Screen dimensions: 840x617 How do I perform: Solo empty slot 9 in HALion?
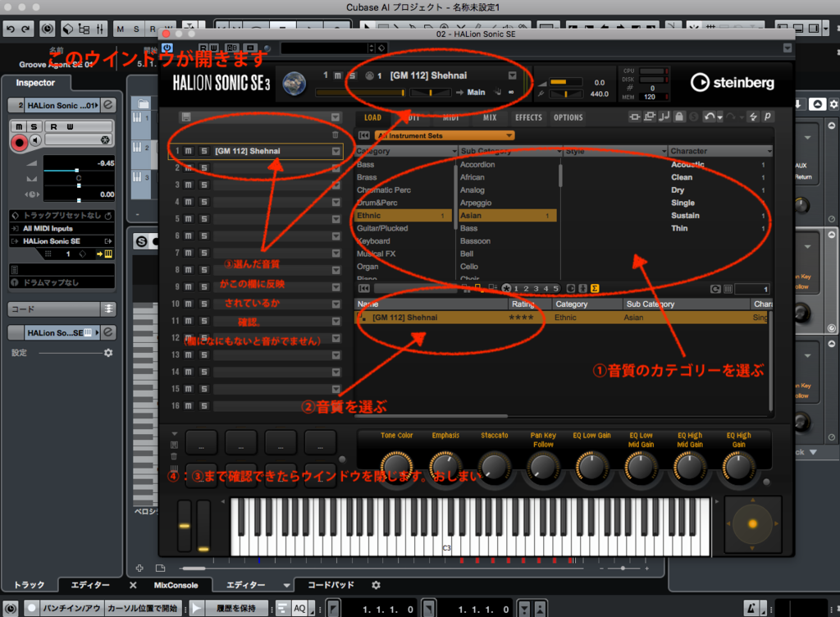click(203, 286)
